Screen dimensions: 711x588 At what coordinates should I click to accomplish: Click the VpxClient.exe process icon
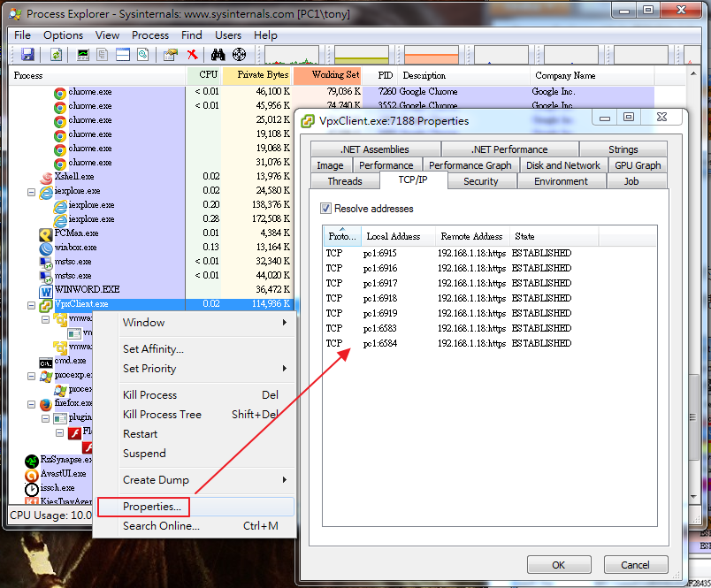(46, 305)
